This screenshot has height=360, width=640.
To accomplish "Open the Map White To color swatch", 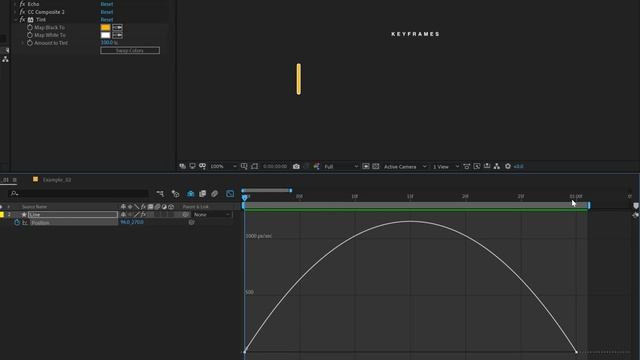I will [x=105, y=35].
